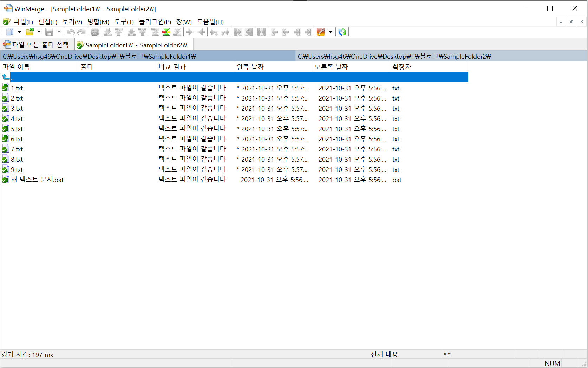Click the Previous Difference icon
This screenshot has width=588, height=368.
(118, 32)
